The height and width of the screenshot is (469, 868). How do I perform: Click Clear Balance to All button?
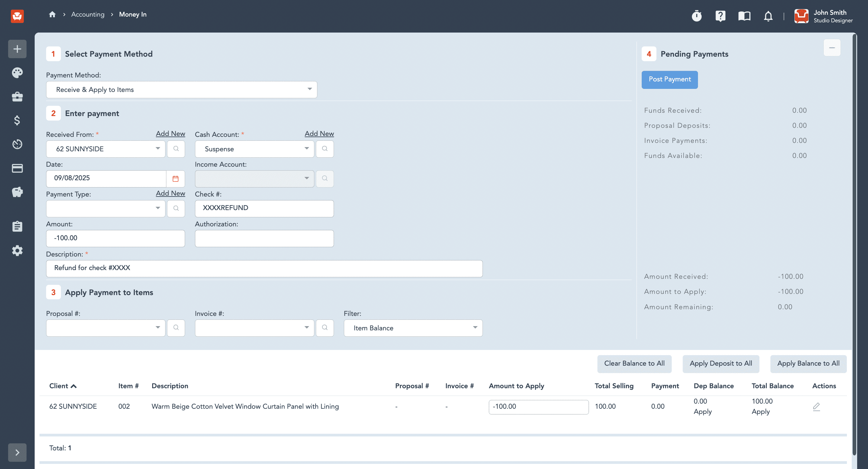[x=634, y=364]
